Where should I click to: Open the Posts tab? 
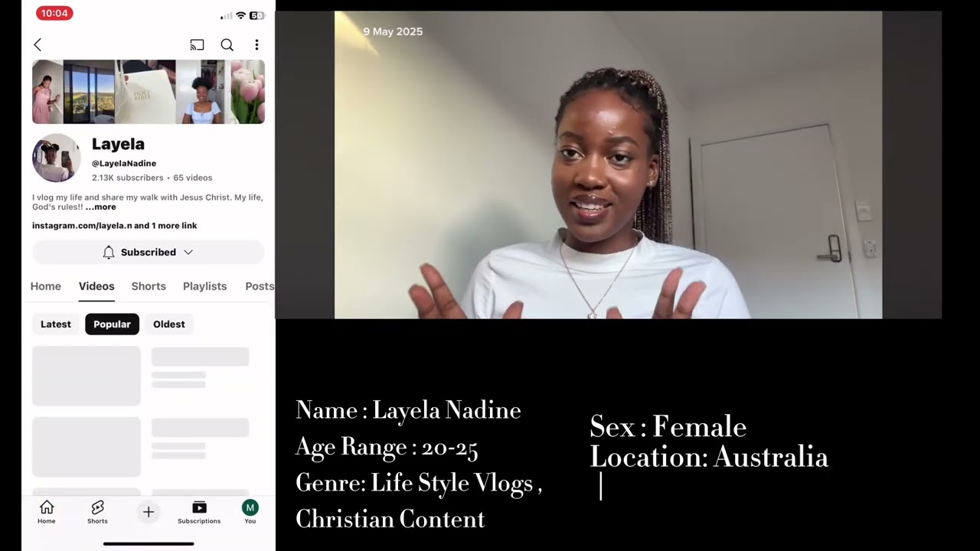tap(260, 286)
